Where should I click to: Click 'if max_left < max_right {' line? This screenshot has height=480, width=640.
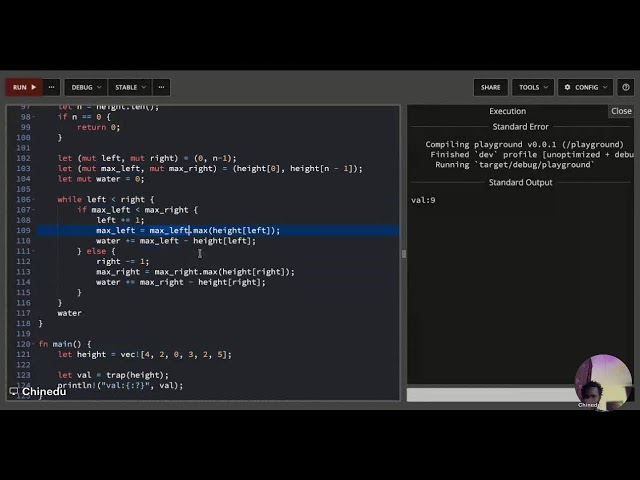[x=137, y=210]
